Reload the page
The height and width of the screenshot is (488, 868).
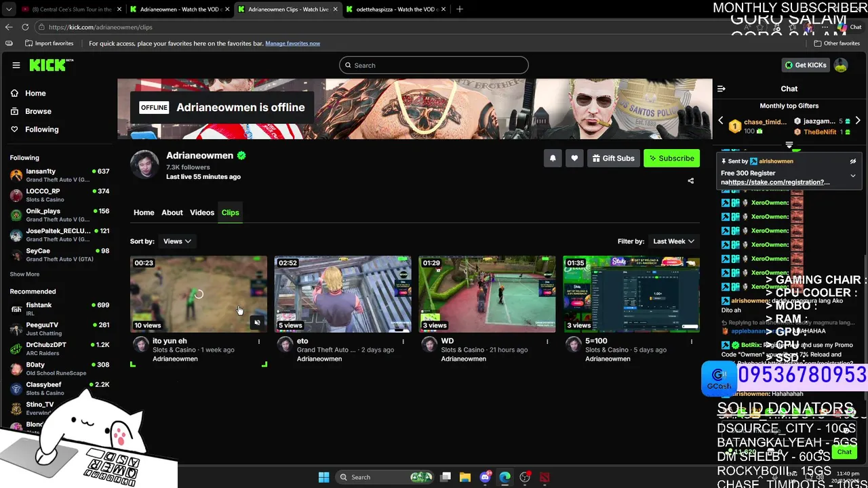coord(25,27)
